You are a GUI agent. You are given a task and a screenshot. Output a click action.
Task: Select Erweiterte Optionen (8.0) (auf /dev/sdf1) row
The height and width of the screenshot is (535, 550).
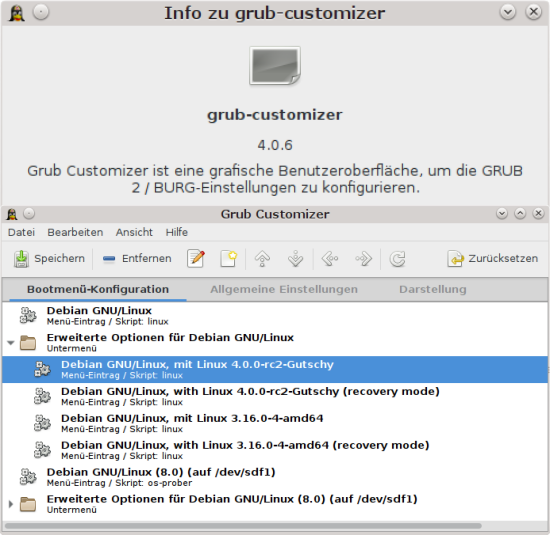pos(275,504)
